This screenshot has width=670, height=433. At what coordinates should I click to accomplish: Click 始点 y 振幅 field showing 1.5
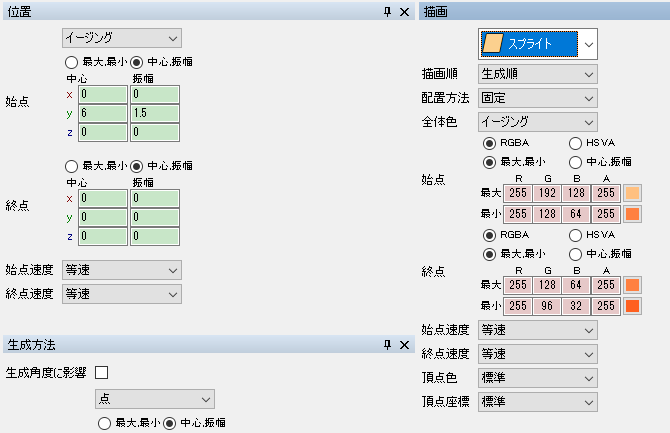click(x=155, y=113)
